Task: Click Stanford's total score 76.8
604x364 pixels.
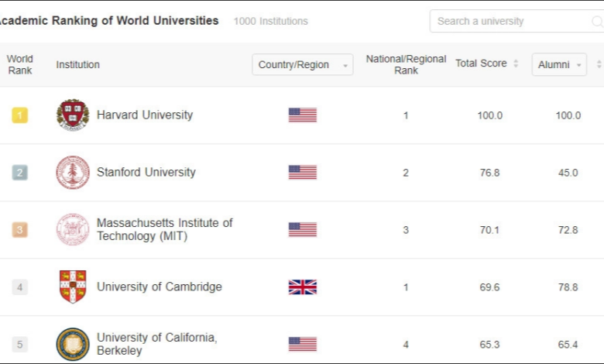Action: coord(489,173)
